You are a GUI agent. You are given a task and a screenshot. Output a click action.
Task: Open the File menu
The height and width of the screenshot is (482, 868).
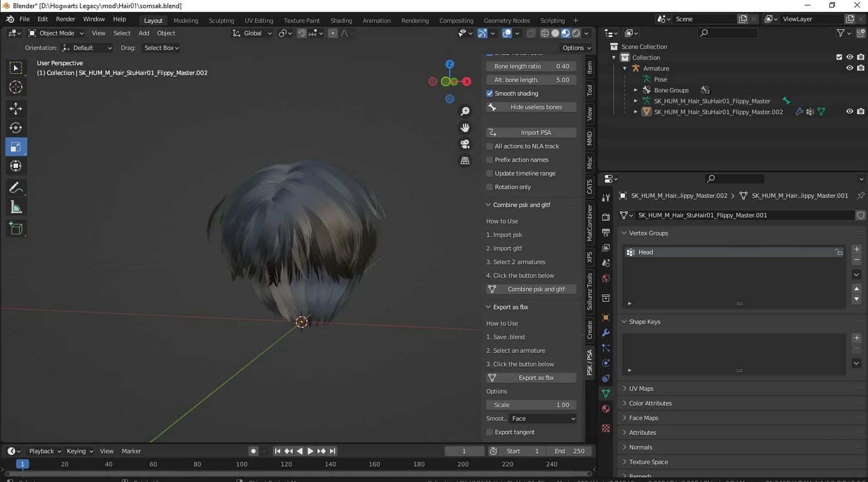click(25, 19)
